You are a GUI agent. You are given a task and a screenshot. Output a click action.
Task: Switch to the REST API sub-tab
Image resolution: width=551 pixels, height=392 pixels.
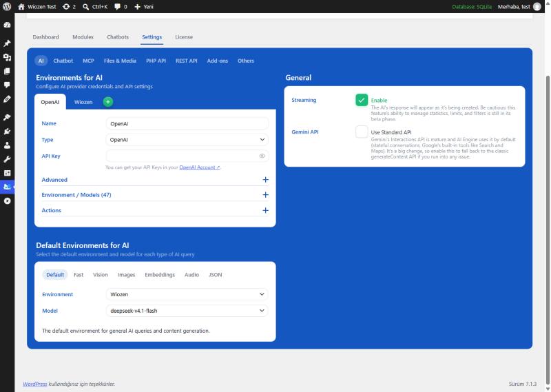point(186,61)
